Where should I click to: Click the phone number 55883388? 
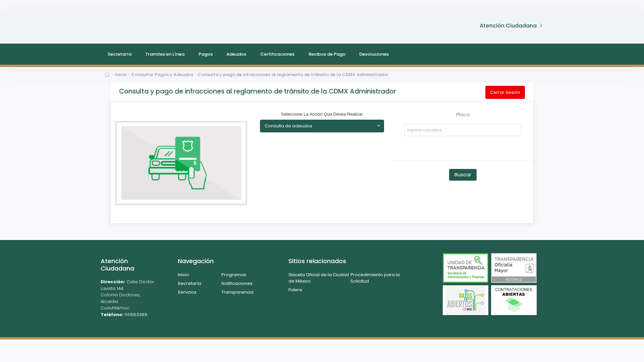point(136,315)
